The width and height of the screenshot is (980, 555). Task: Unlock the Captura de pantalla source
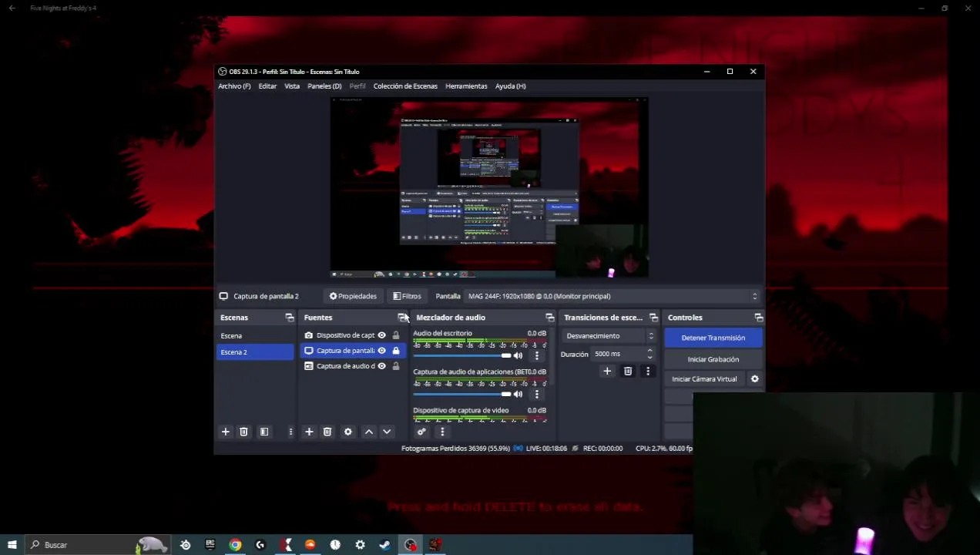[x=396, y=351]
